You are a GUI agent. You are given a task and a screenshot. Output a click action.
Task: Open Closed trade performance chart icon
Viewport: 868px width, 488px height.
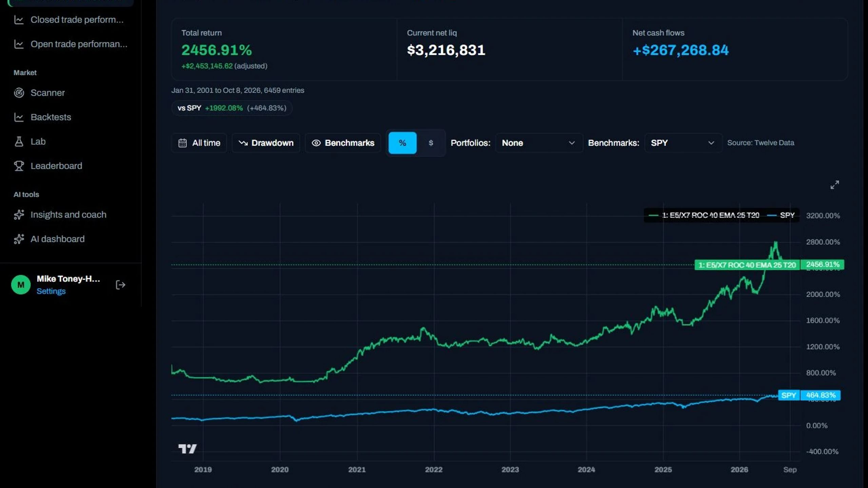tap(19, 20)
